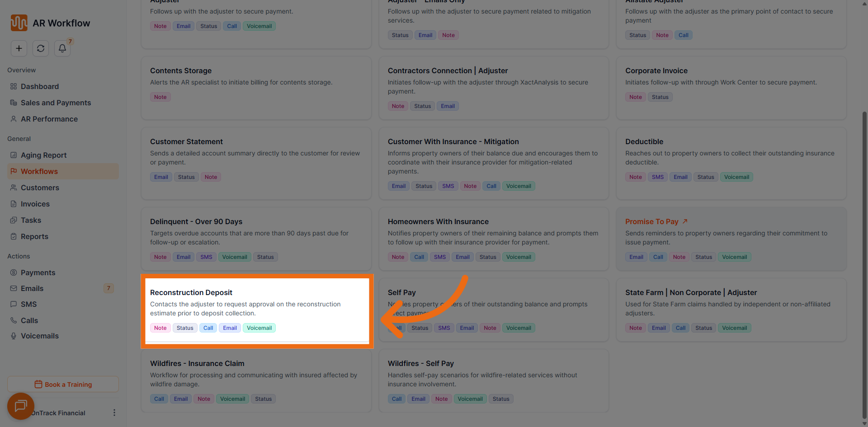Viewport: 868px width, 427px height.
Task: Open the three-dot menu beside OnTrack Financial
Action: pos(114,413)
